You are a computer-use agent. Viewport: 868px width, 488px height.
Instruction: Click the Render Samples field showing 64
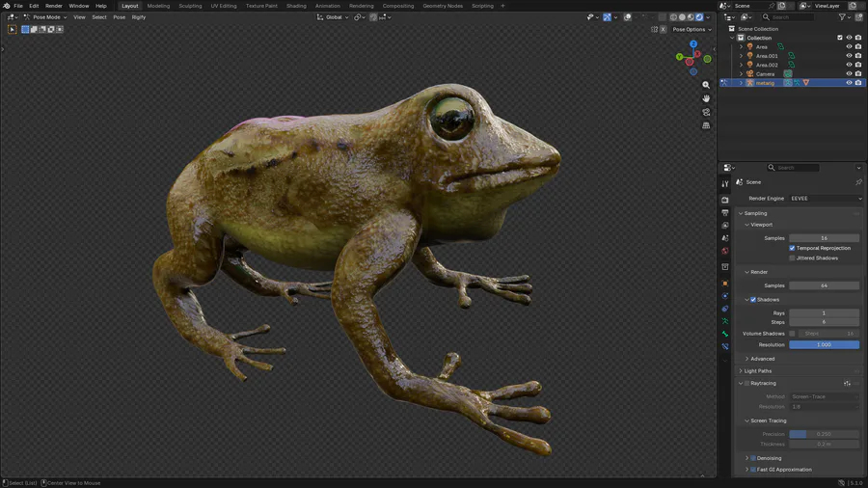coord(824,285)
